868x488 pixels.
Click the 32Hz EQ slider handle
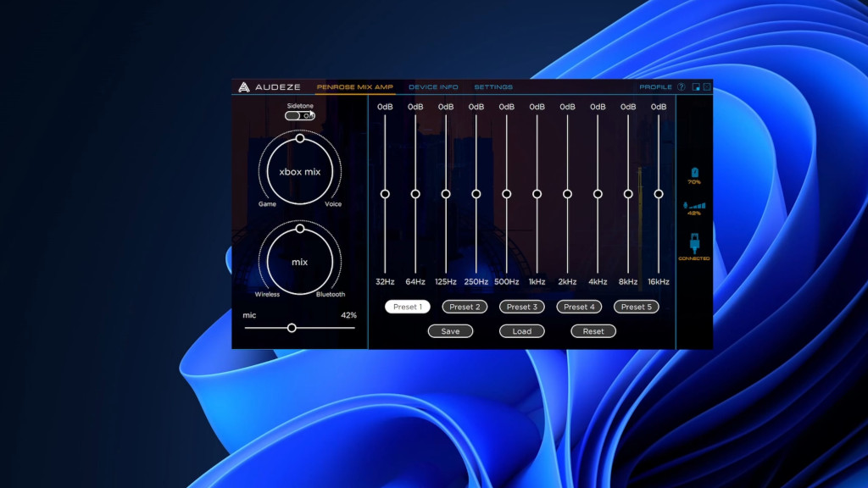coord(385,194)
